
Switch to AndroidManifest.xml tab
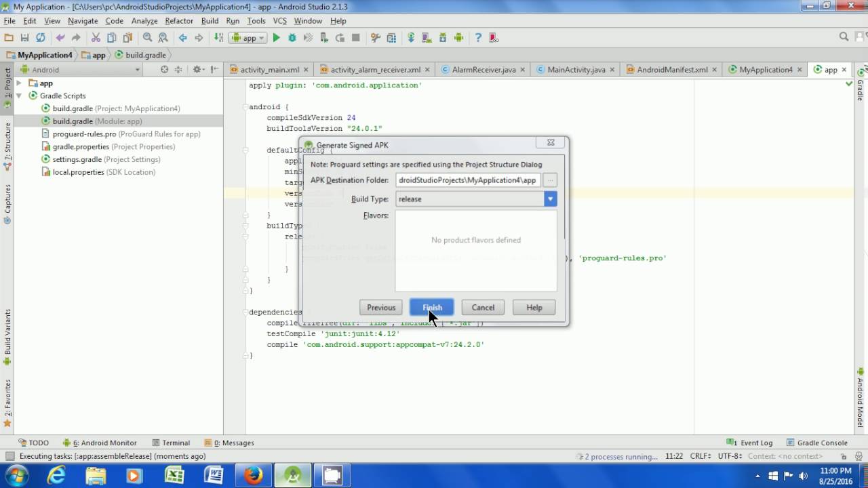click(672, 70)
